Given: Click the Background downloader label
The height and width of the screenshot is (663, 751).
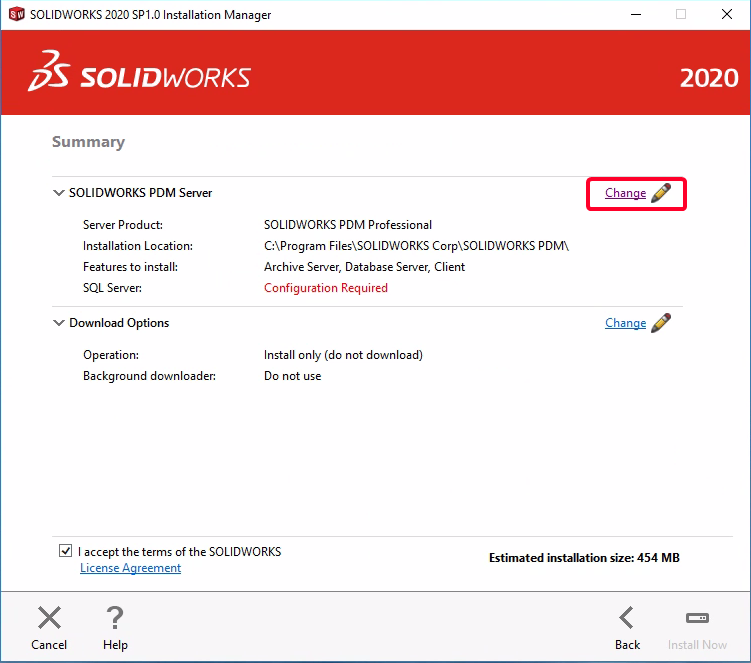Looking at the screenshot, I should point(149,376).
